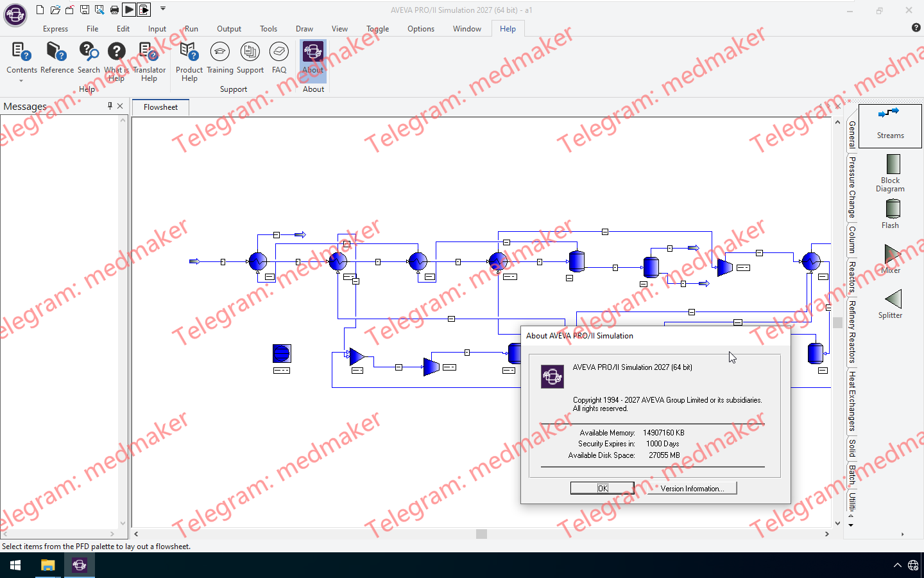The width and height of the screenshot is (924, 578).
Task: Click the help question mark at top right
Action: 916,28
